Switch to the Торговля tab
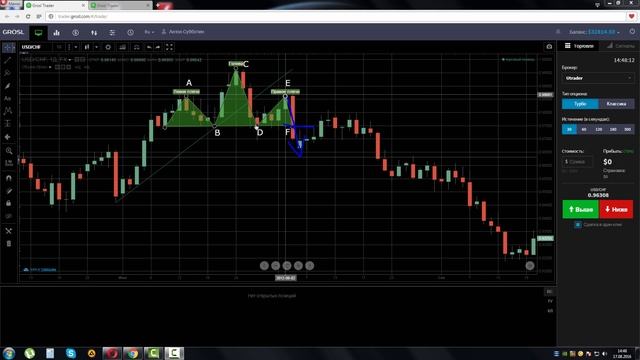The height and width of the screenshot is (360, 640). [x=579, y=46]
